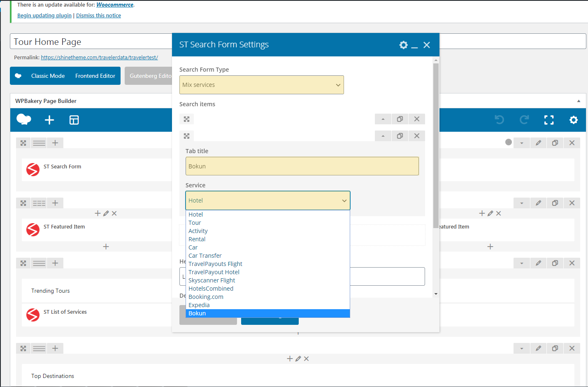
Task: Delete the ST Search Form row
Action: 572,143
